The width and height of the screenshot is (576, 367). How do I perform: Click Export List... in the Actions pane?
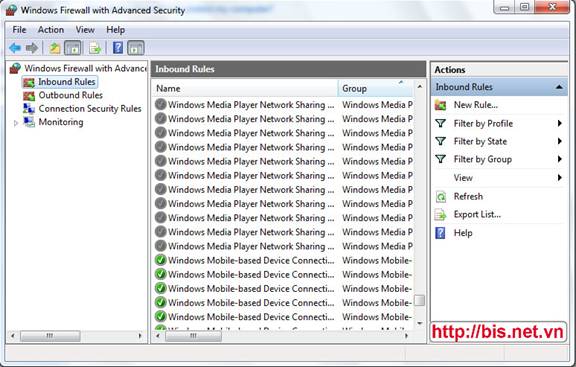click(x=477, y=215)
